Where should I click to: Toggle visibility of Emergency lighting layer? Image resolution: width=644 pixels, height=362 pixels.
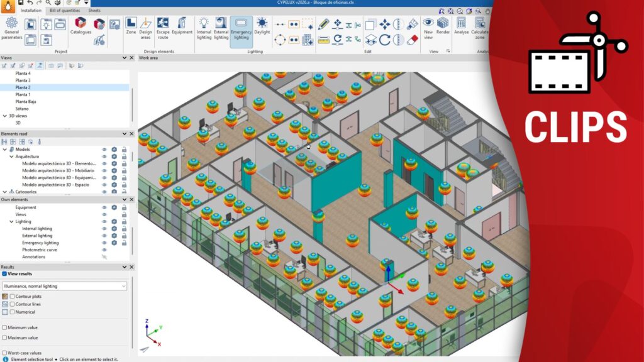pyautogui.click(x=104, y=243)
